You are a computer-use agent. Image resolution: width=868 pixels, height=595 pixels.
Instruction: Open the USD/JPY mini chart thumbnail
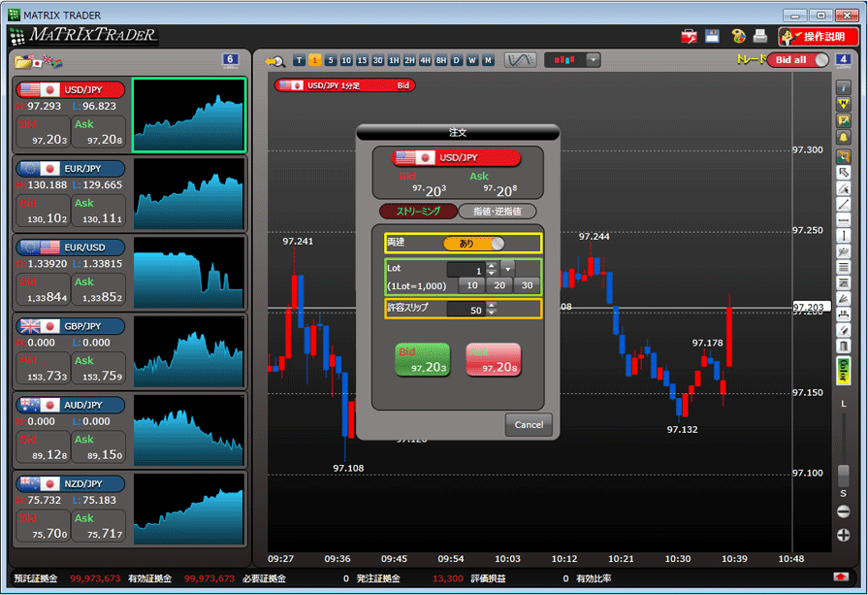click(189, 115)
